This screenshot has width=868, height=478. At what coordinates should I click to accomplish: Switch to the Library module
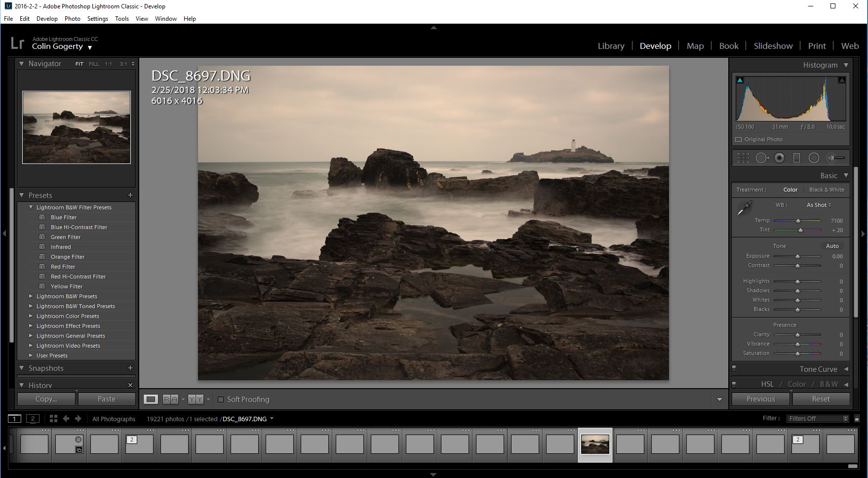[x=611, y=46]
